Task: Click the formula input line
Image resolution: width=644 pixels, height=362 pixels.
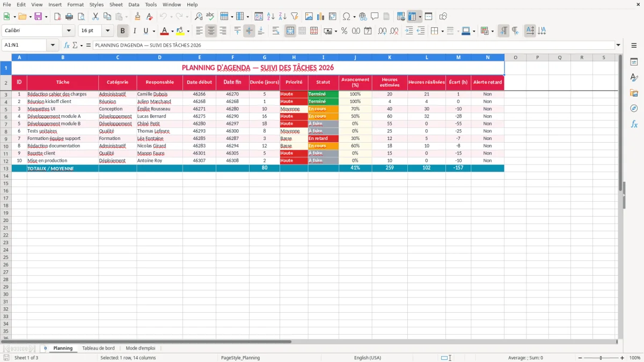Action: pos(354,46)
